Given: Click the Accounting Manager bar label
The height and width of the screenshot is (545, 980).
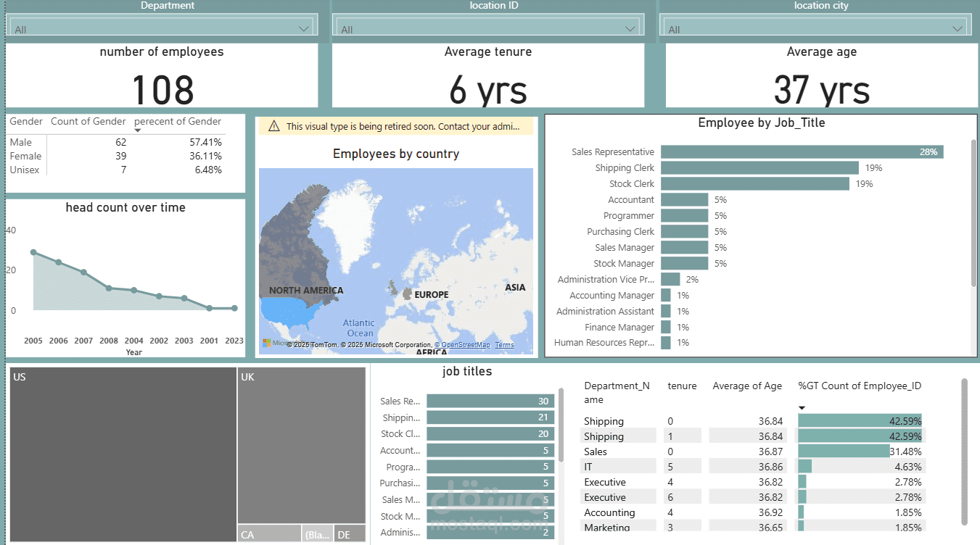Looking at the screenshot, I should (x=612, y=296).
